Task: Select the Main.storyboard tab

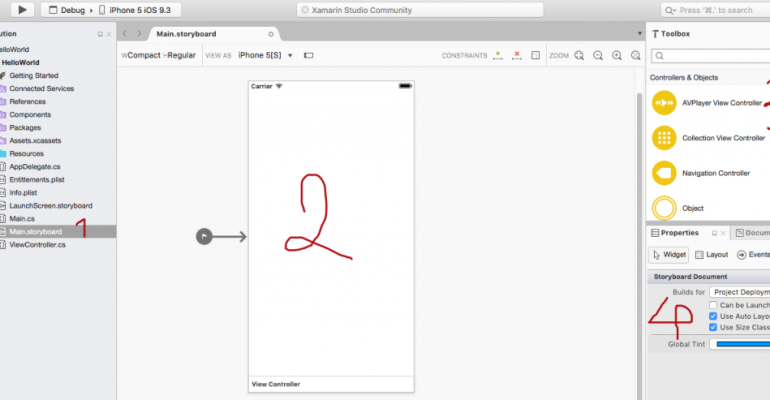Action: coord(186,34)
